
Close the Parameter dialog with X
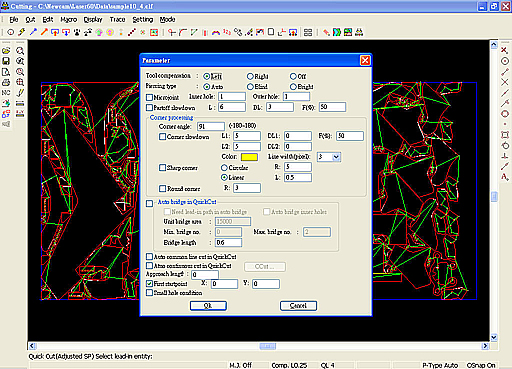coord(365,60)
